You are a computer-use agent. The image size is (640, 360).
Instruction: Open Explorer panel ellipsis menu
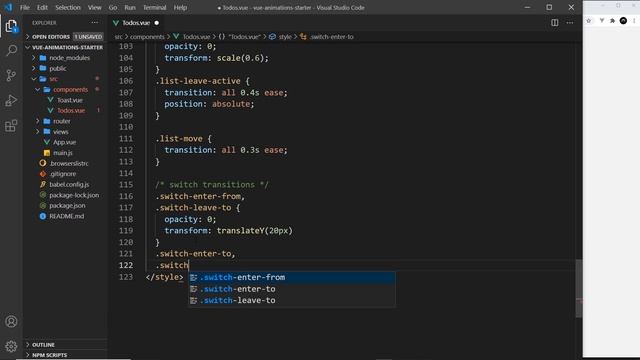pyautogui.click(x=95, y=23)
